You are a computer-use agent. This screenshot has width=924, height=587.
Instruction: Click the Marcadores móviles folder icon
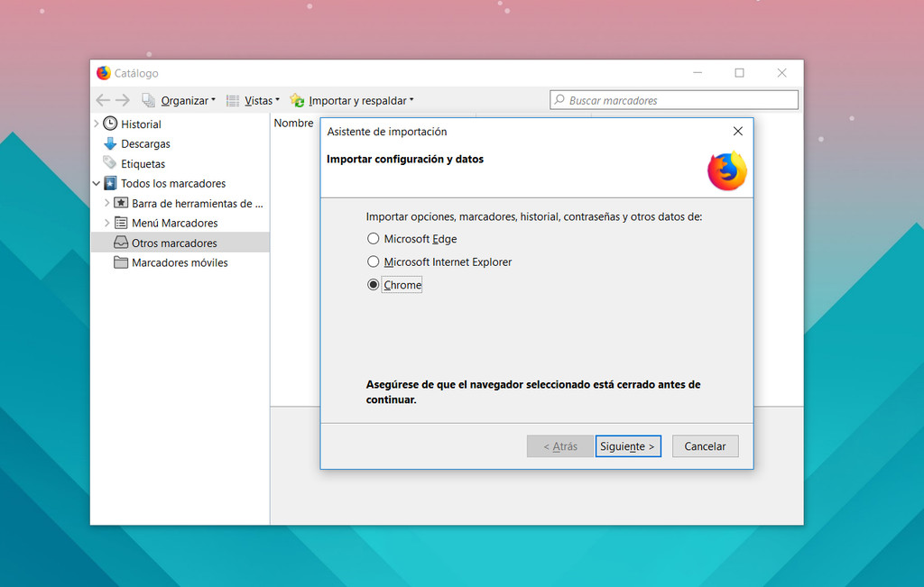(121, 262)
